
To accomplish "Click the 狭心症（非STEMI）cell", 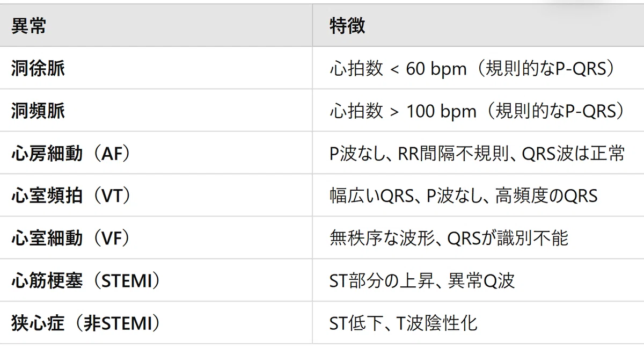I will tap(86, 323).
